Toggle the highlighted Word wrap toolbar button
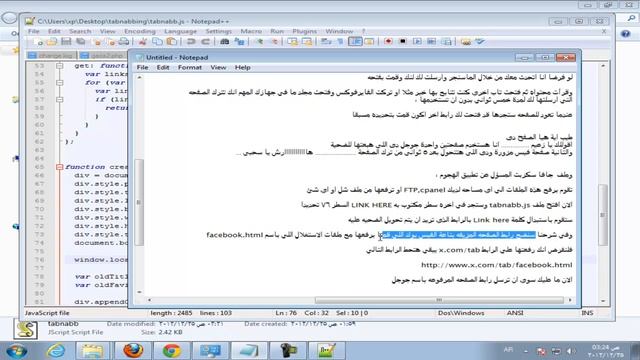 pyautogui.click(x=355, y=42)
